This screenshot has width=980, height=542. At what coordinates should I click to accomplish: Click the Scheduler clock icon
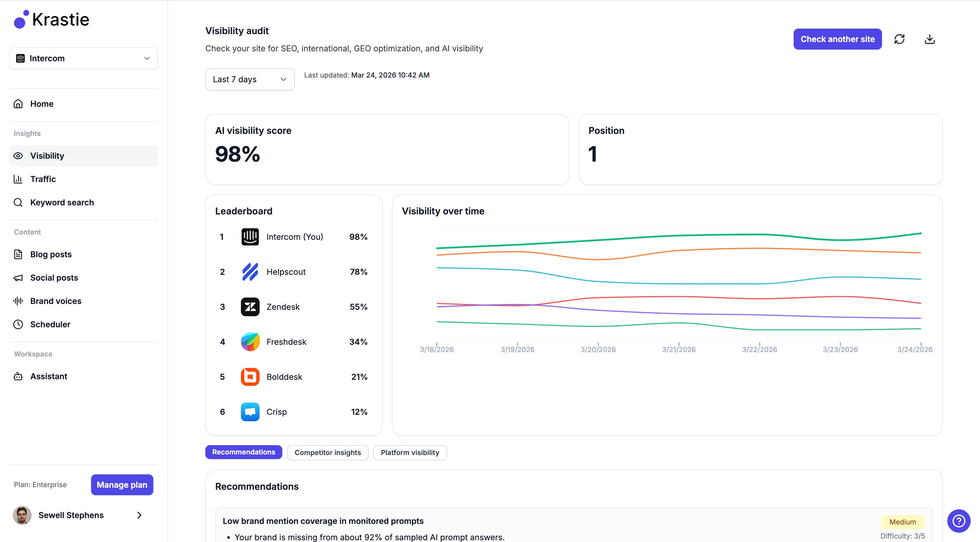click(x=18, y=324)
